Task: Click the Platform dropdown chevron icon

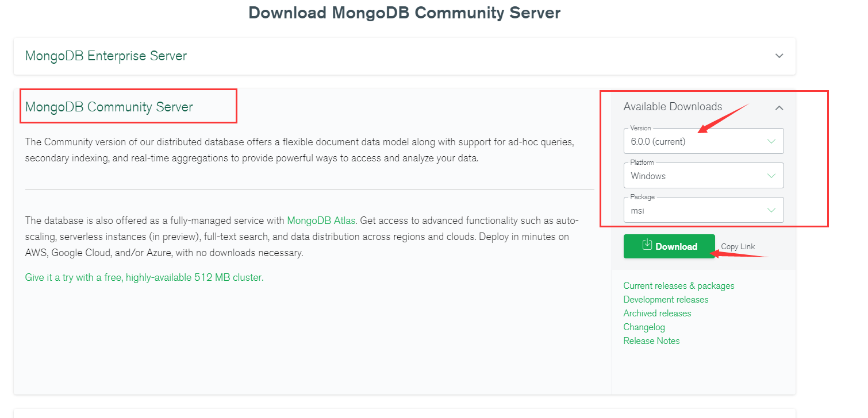Action: [x=772, y=175]
